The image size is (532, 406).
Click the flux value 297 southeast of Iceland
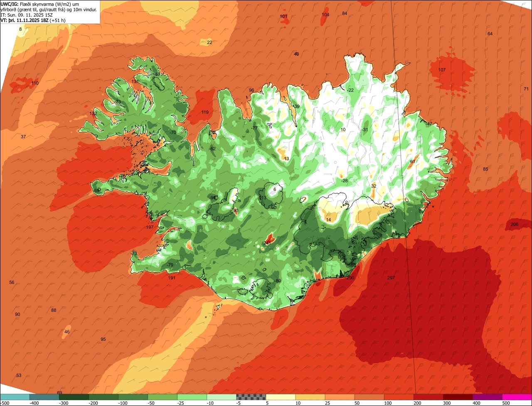click(391, 278)
